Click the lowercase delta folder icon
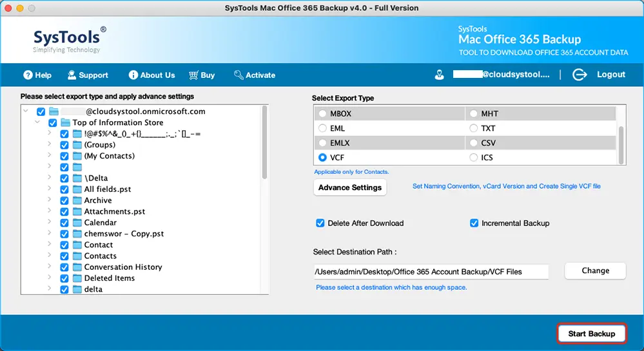The width and height of the screenshot is (644, 351). 77,289
